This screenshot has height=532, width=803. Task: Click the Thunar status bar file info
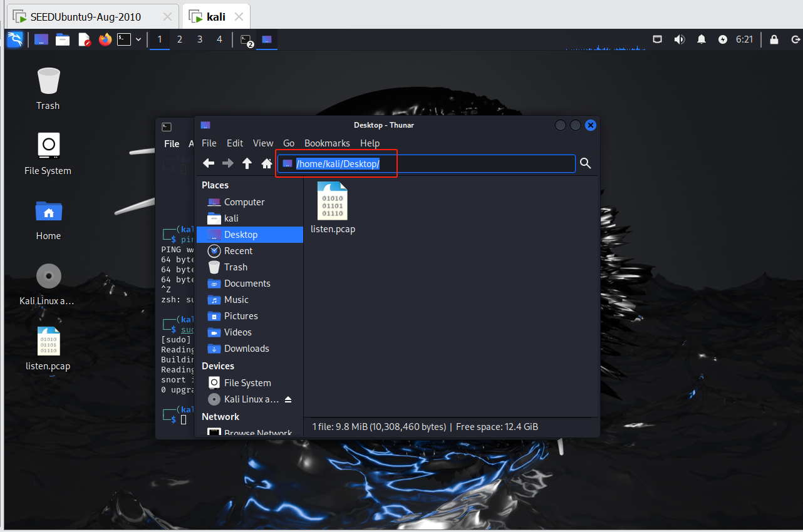coord(425,427)
